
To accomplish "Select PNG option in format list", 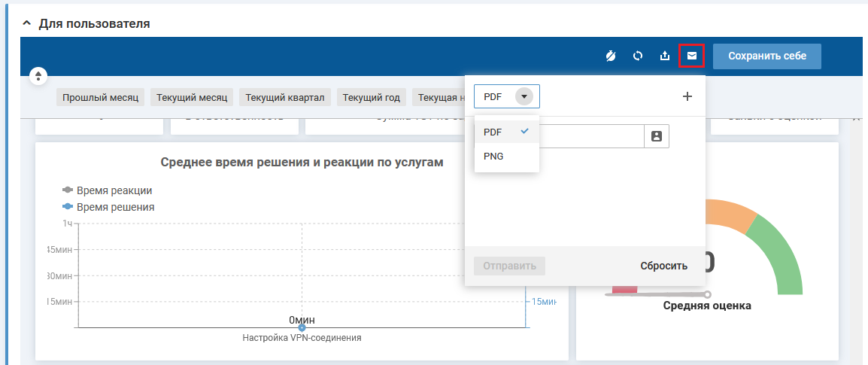I will [x=494, y=156].
